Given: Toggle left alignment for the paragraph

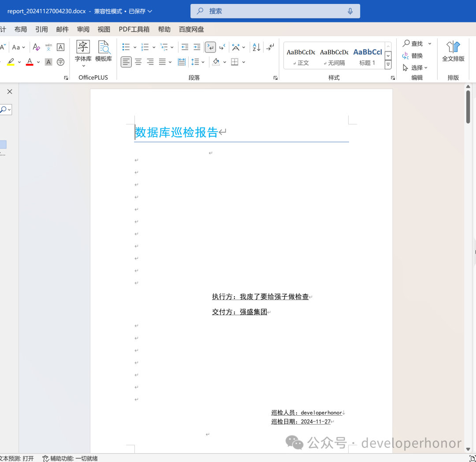Looking at the screenshot, I should tap(126, 62).
